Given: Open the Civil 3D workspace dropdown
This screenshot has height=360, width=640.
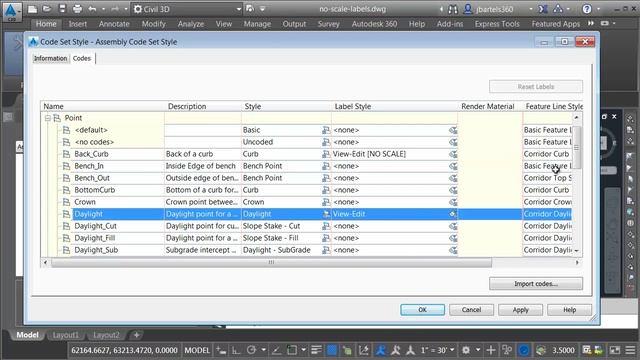Looking at the screenshot, I should [188, 9].
